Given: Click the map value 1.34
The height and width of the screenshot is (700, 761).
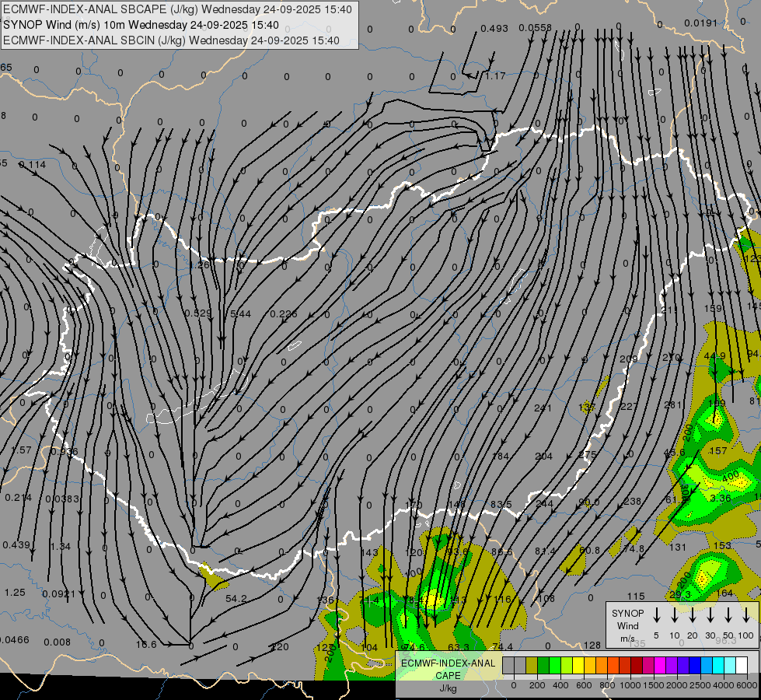Looking at the screenshot, I should 60,547.
